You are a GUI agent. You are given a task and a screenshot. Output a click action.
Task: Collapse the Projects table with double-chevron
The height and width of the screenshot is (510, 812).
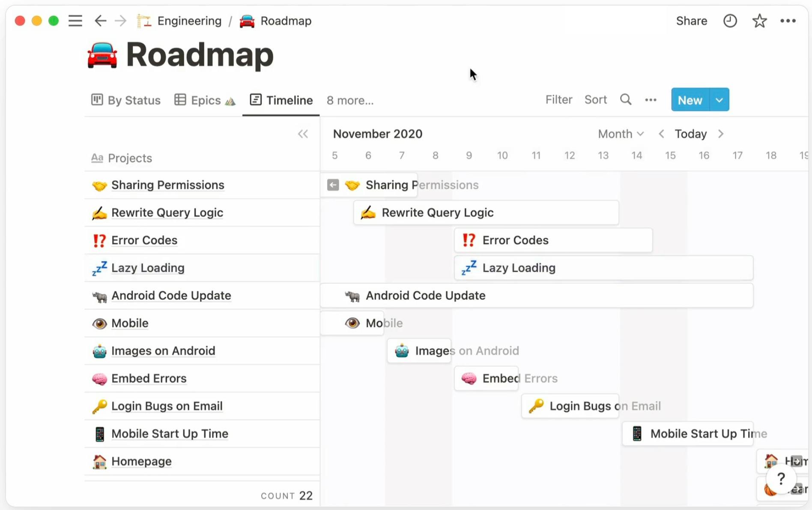(303, 133)
